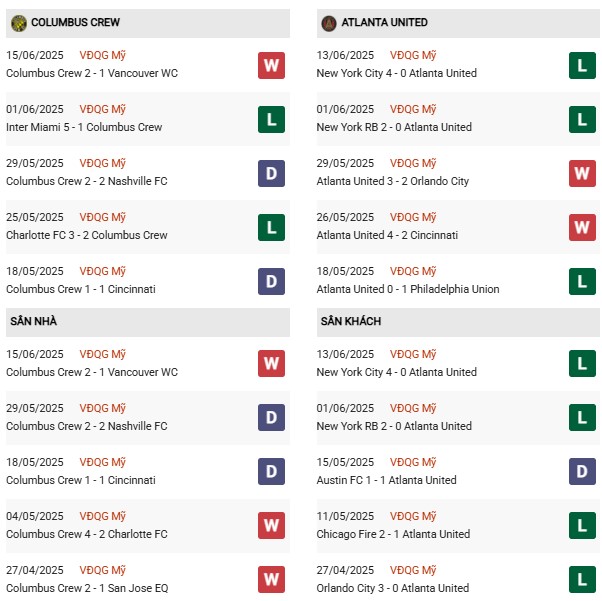Click the Atlanta United header title

point(384,23)
